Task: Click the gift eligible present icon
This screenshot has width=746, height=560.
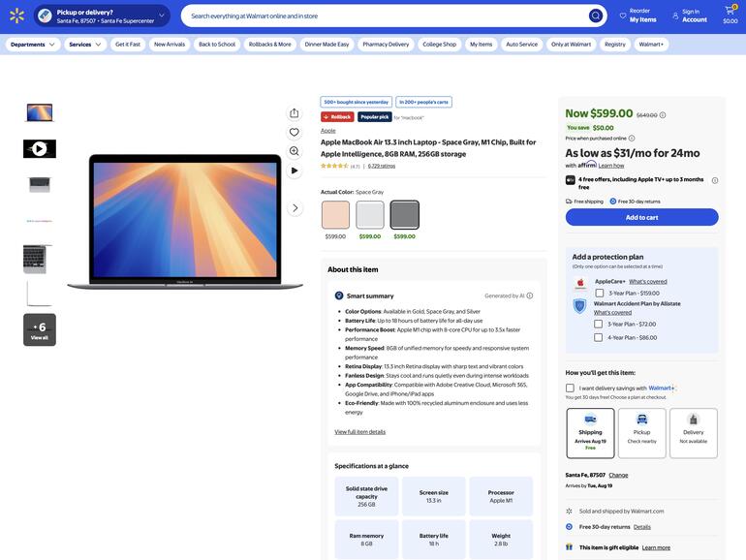Action: pos(569,547)
